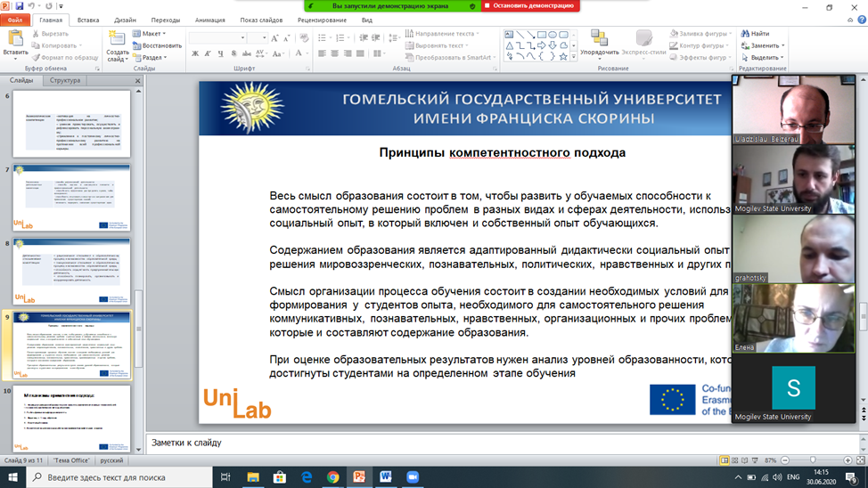Align text left in the paragraph group
The height and width of the screenshot is (488, 868).
coord(323,53)
